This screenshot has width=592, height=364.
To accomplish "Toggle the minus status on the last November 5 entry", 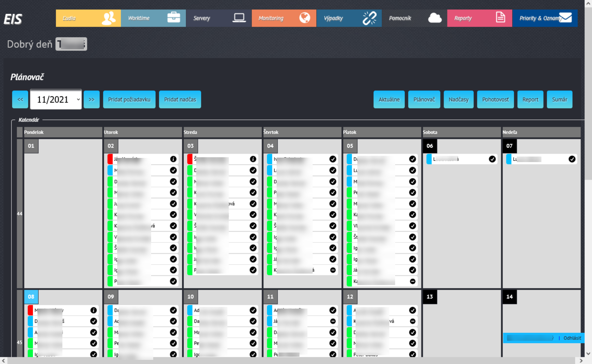I will point(412,281).
